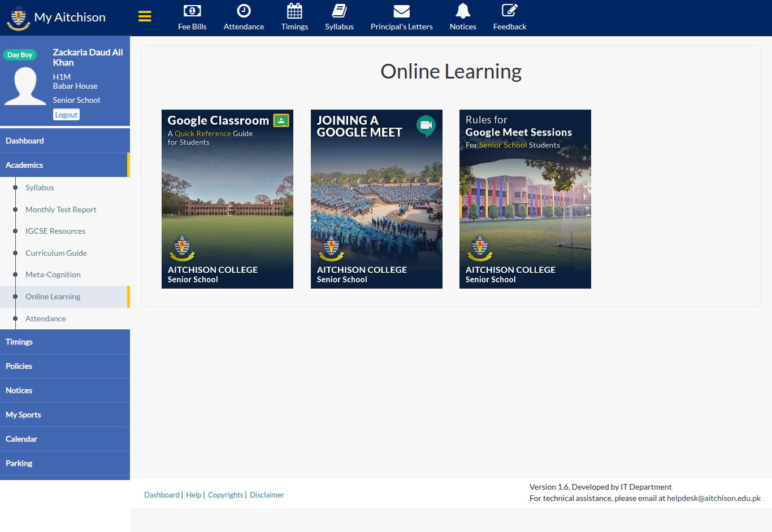Collapse the Academics sidebar section

point(65,165)
